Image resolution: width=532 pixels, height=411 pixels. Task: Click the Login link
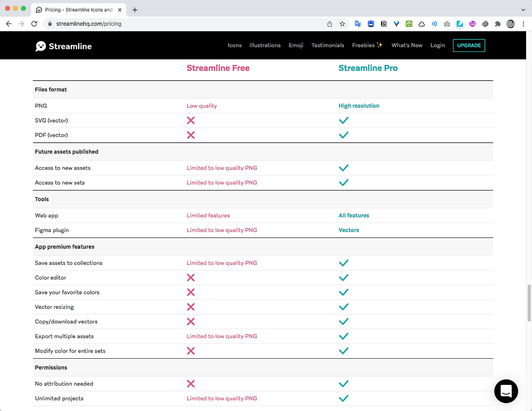(x=437, y=45)
